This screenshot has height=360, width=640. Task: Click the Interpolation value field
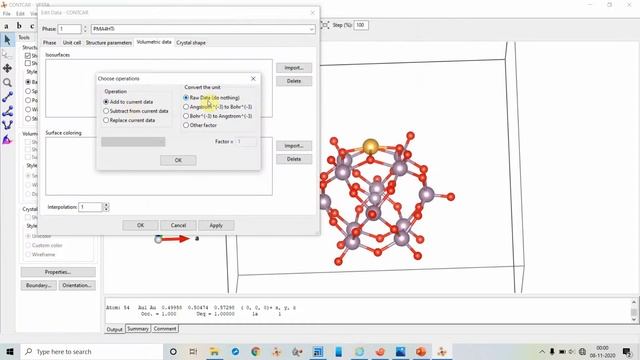tap(90, 207)
